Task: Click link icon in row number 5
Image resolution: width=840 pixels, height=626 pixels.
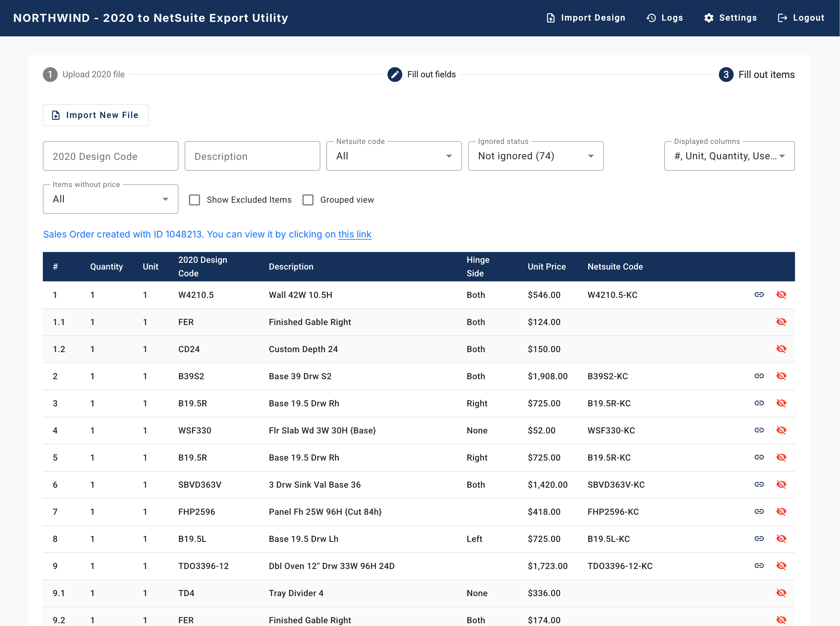Action: pyautogui.click(x=759, y=457)
